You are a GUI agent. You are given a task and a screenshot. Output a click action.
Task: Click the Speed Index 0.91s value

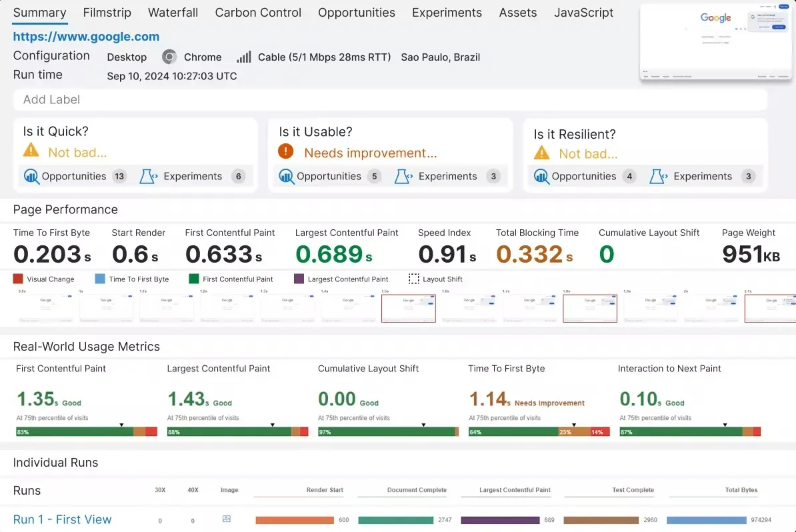click(x=447, y=254)
